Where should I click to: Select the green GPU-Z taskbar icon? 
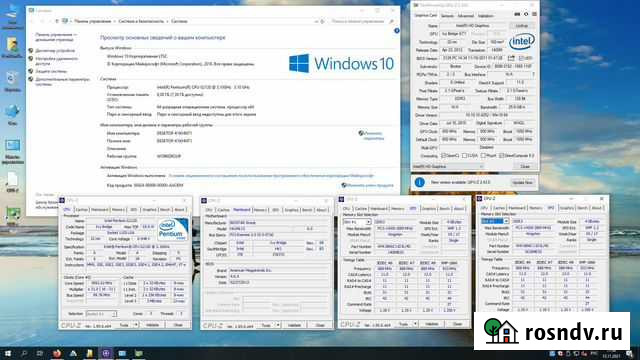pos(139,353)
